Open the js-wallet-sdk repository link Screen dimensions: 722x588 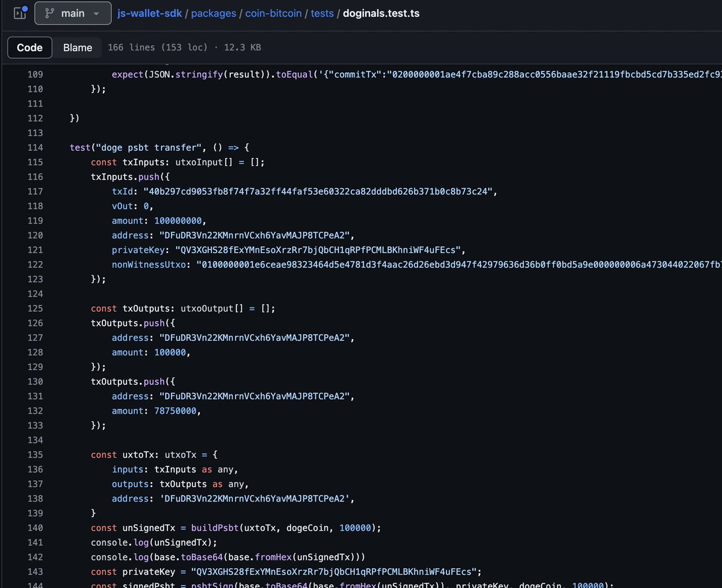pos(150,13)
